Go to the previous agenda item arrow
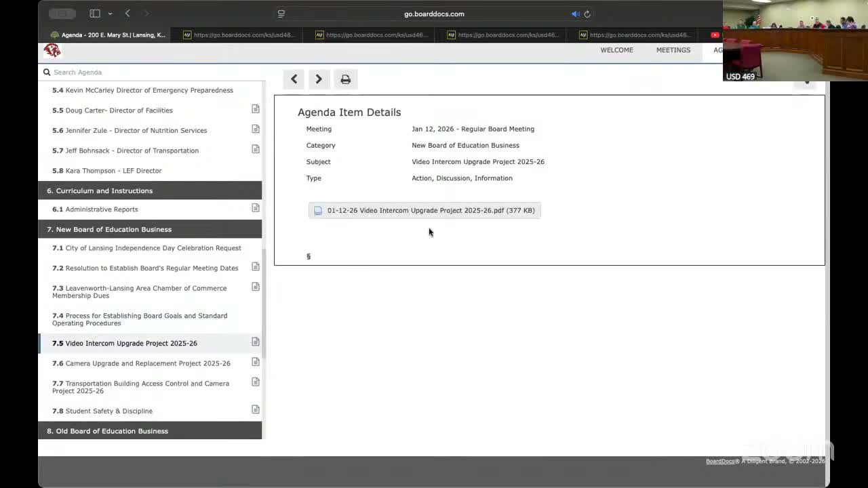 (x=294, y=79)
